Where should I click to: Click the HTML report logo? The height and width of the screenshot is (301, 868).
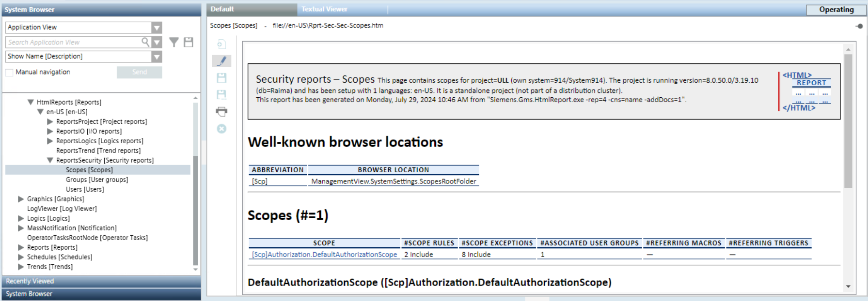(x=806, y=91)
